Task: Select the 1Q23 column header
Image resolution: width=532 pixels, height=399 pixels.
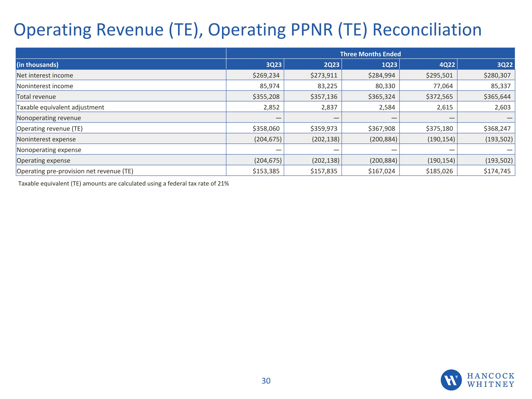Action: [389, 65]
